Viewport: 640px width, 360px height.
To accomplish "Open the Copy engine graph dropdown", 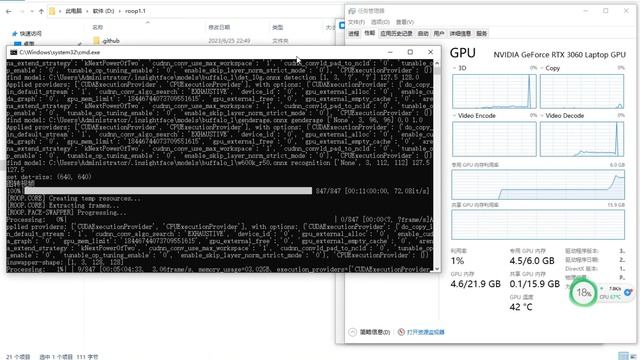I will coord(542,68).
